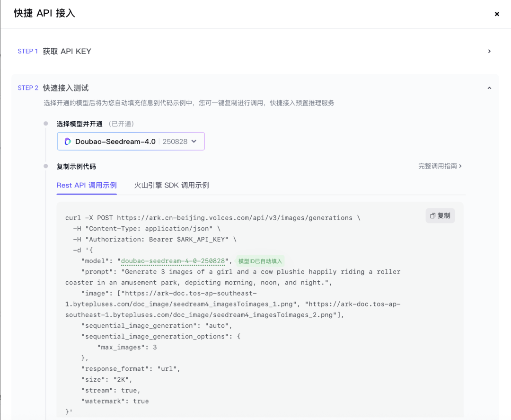Click the "sequential_image_generation_options" line
Screen dimensions: 511x420
click(x=161, y=336)
